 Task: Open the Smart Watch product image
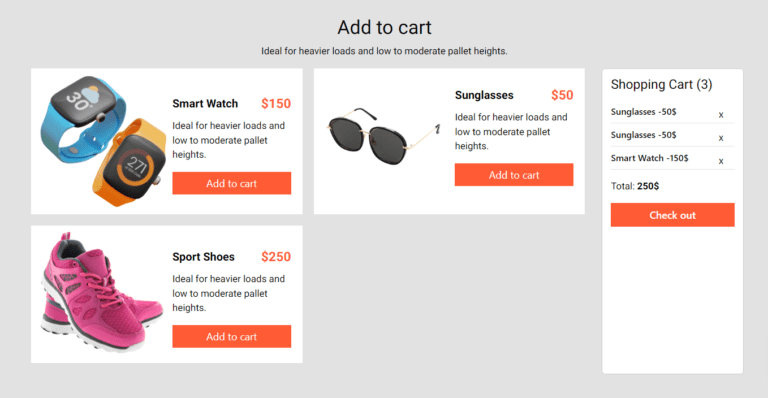tap(103, 140)
